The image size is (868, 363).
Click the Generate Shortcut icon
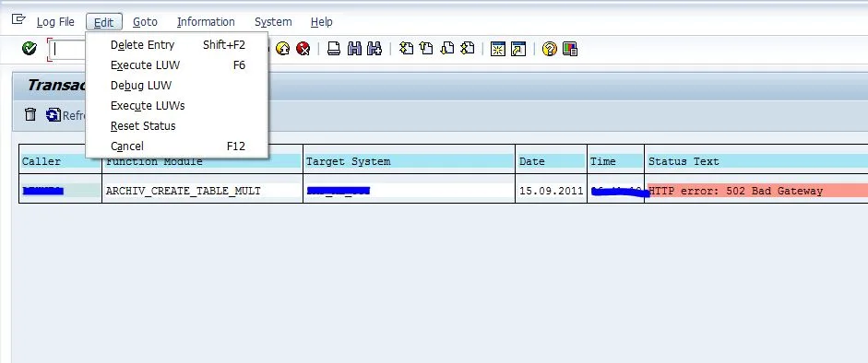pos(518,49)
